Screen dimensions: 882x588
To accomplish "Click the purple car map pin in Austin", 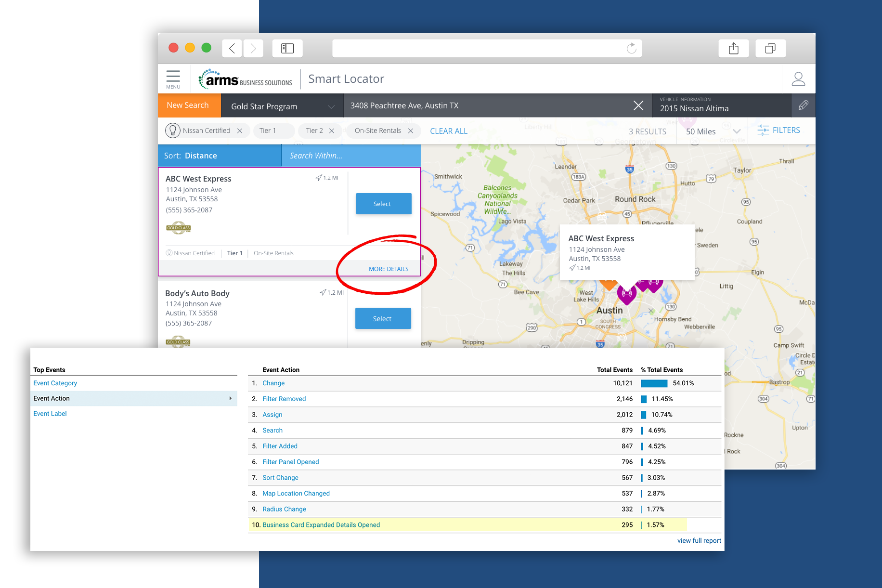I will [x=626, y=293].
